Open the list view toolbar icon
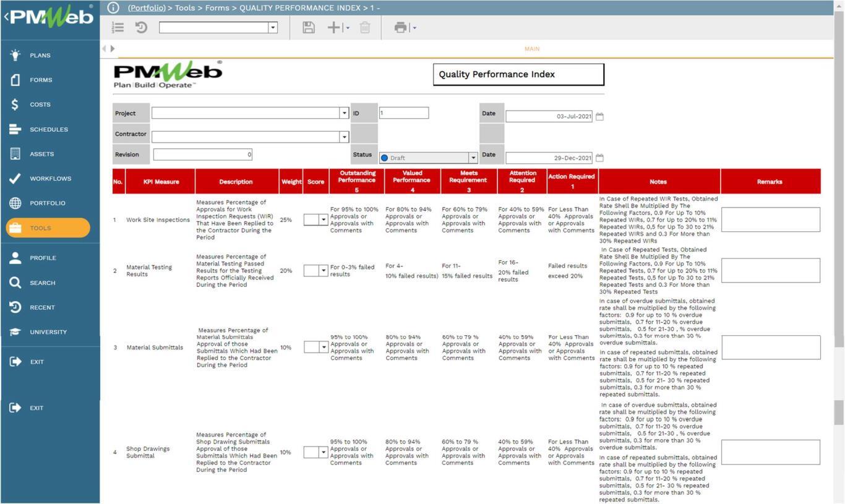 click(x=118, y=27)
